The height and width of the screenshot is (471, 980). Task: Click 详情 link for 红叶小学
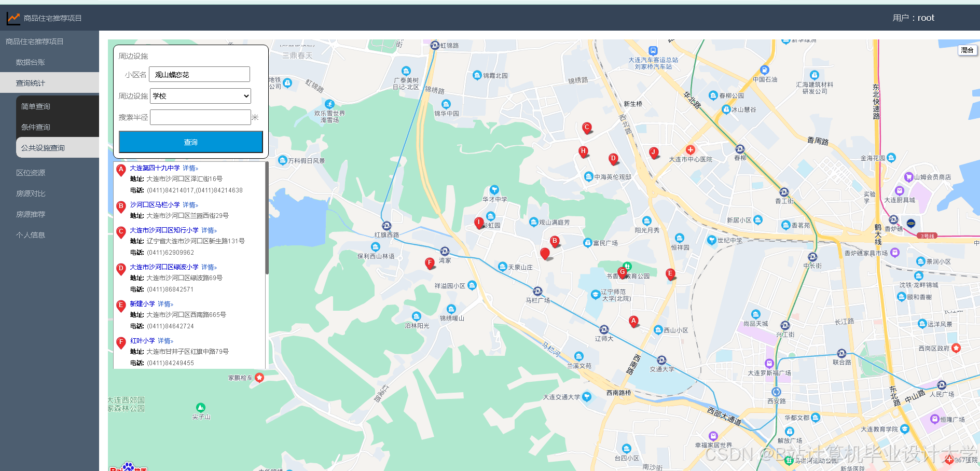click(165, 341)
